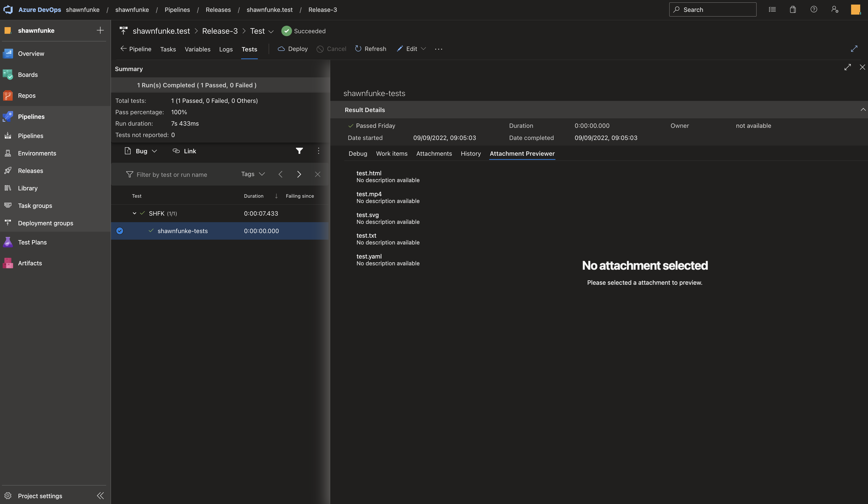This screenshot has height=504, width=868.
Task: Open the Attachments tab
Action: (434, 154)
